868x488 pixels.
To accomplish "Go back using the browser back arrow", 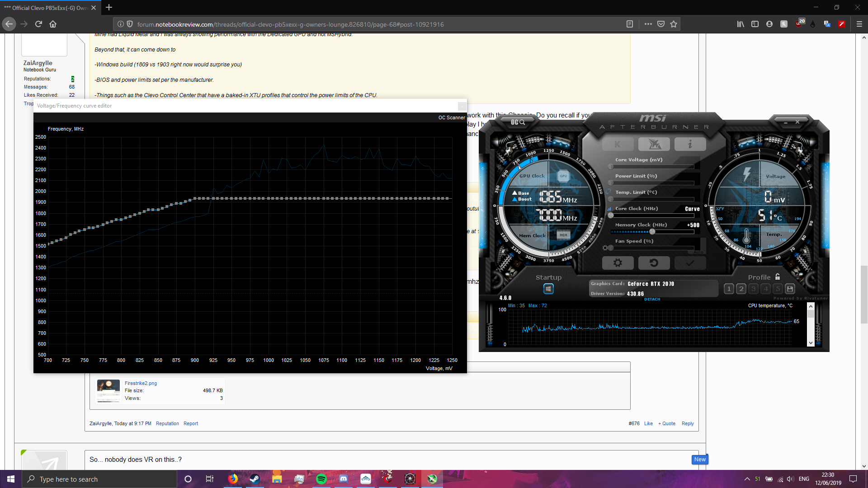I will pos(9,24).
